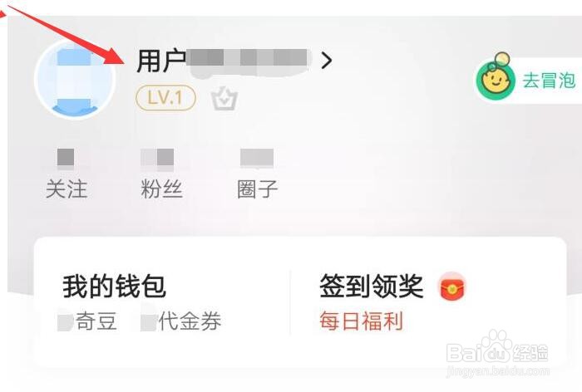582x392 pixels.
Task: Click the blurred circles count number
Action: click(x=257, y=157)
